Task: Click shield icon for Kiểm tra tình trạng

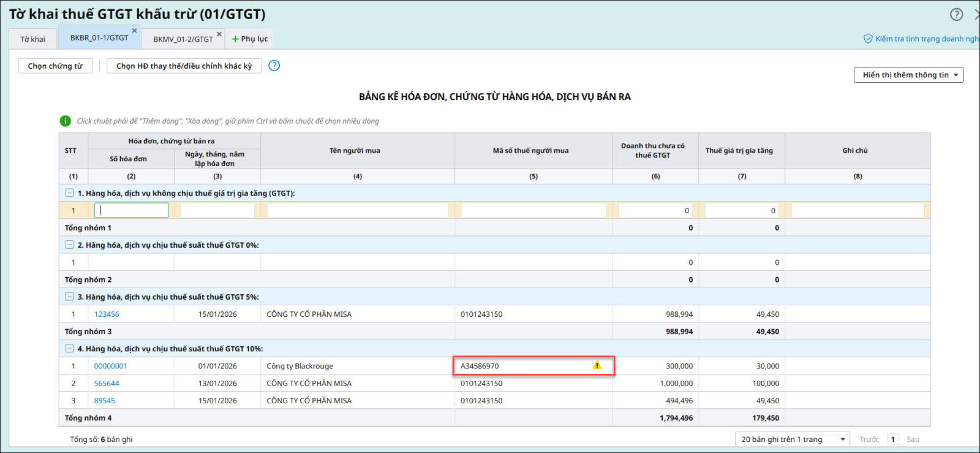Action: pyautogui.click(x=868, y=39)
